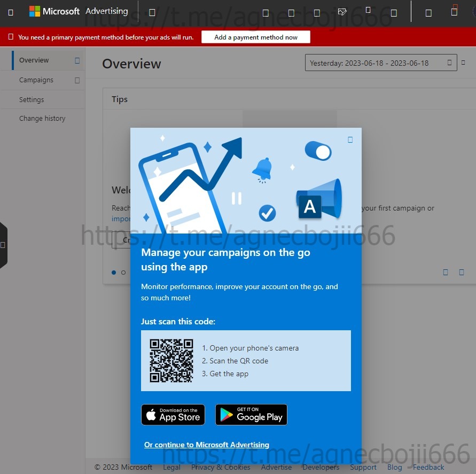This screenshot has height=474, width=476.
Task: Open Settings in the left navigation
Action: click(x=32, y=99)
